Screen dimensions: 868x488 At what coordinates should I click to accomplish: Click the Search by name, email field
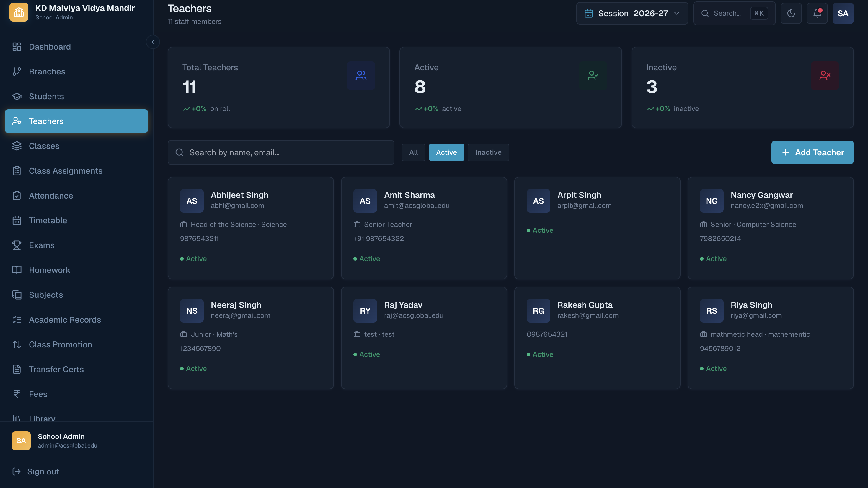(281, 152)
